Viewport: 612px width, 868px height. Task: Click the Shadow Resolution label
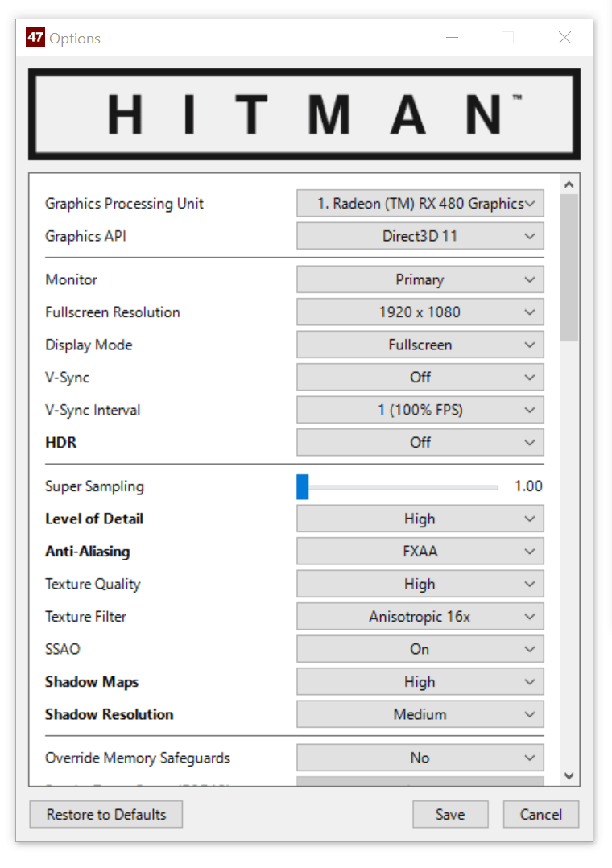(109, 715)
